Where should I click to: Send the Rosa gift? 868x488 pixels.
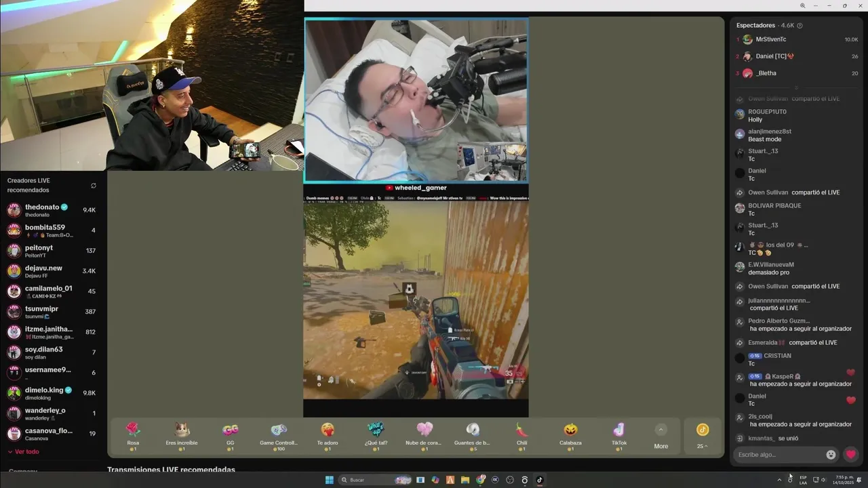pyautogui.click(x=133, y=436)
